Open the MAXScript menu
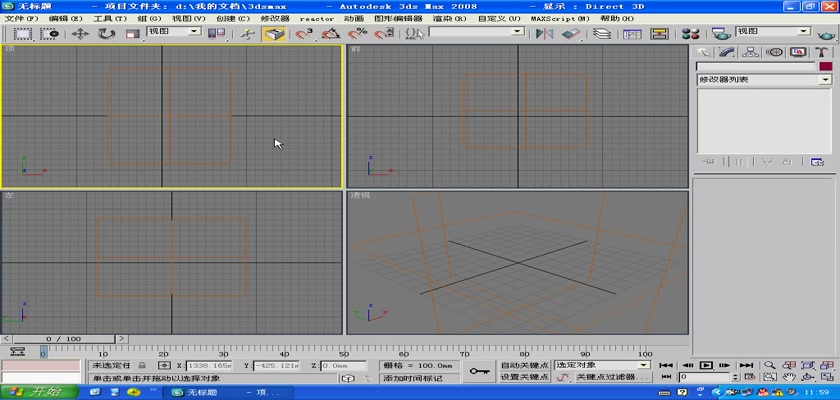The width and height of the screenshot is (840, 400). [560, 18]
